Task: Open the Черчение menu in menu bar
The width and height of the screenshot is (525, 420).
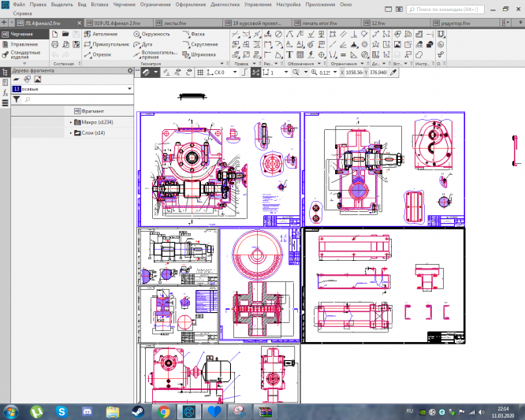Action: 125,5
